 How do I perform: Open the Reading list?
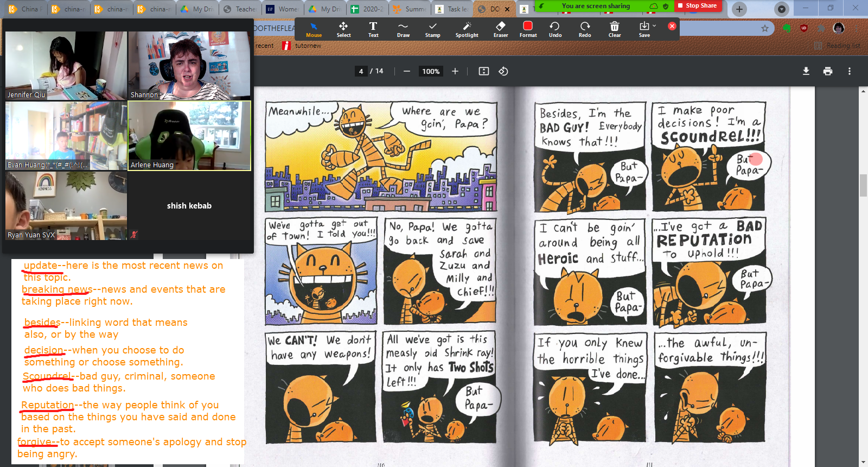coord(838,46)
